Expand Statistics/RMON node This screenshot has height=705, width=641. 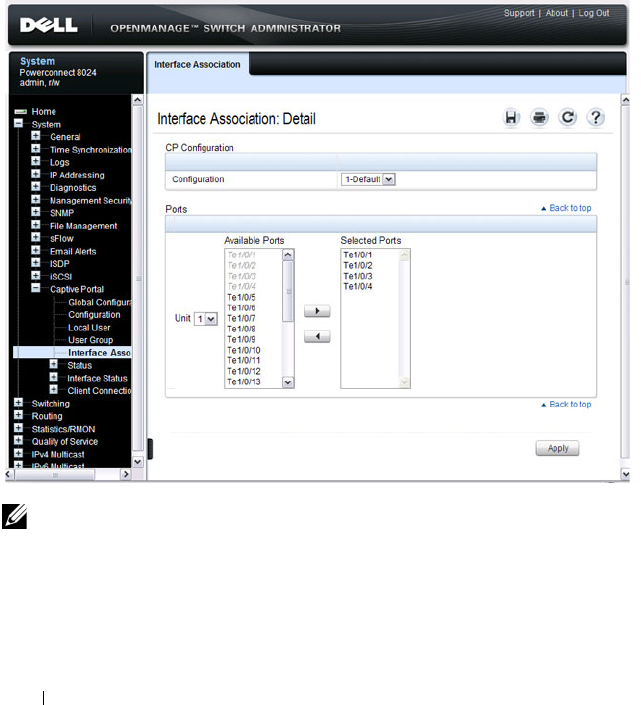click(18, 428)
